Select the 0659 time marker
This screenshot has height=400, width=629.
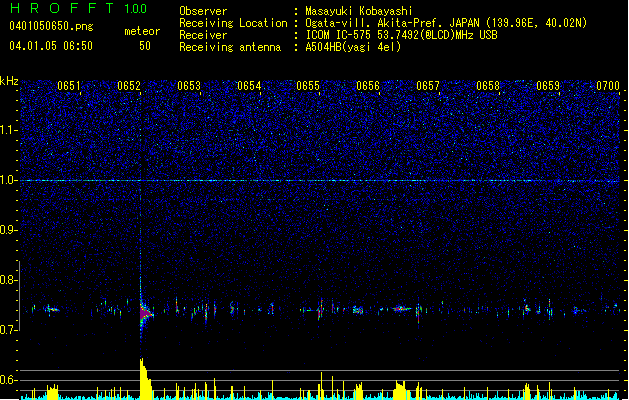548,85
